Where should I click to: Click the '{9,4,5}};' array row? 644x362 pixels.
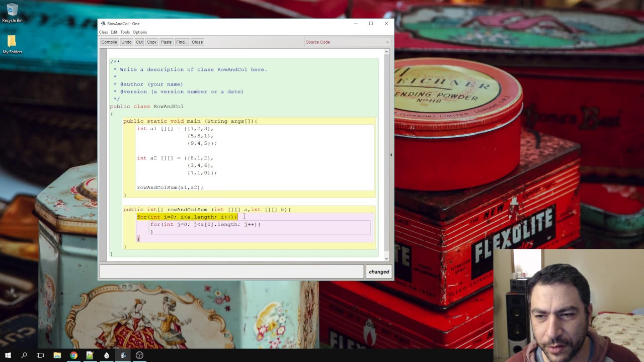click(x=202, y=144)
